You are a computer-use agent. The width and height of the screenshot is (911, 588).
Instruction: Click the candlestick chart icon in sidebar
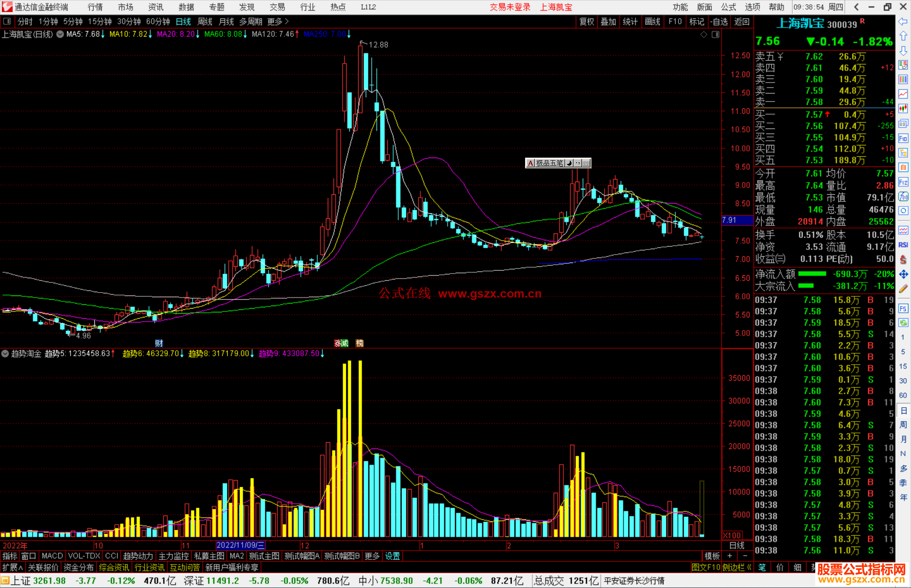903,108
